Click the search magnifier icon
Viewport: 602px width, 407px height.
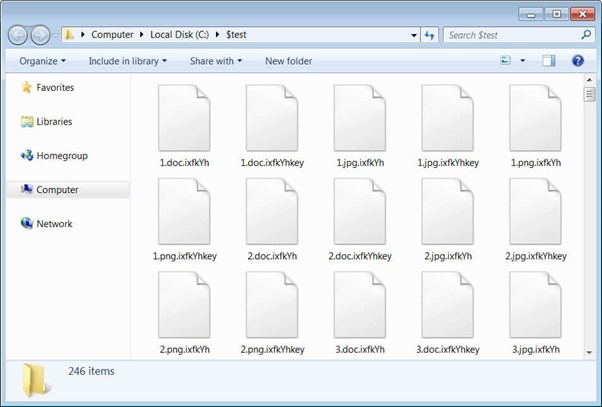(586, 35)
